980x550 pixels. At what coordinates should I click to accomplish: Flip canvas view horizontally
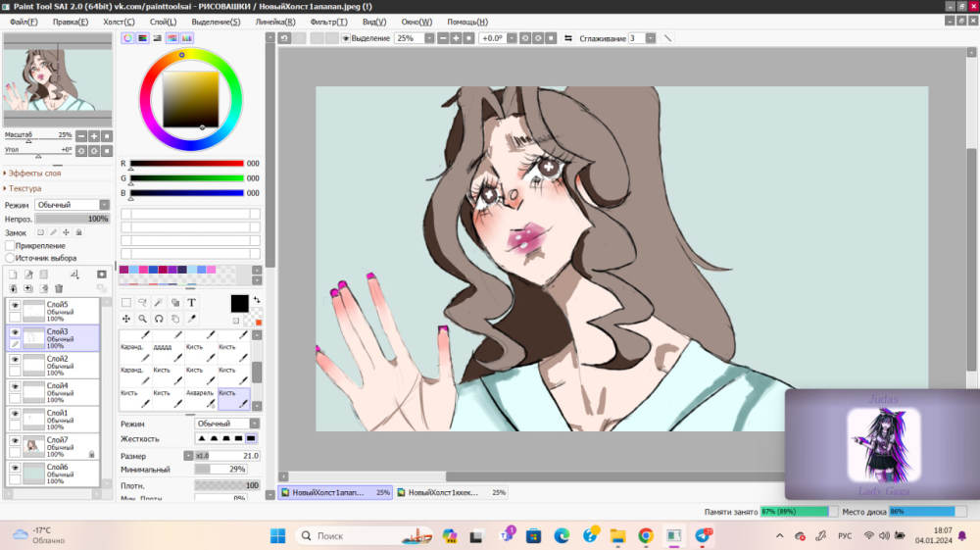[x=568, y=38]
